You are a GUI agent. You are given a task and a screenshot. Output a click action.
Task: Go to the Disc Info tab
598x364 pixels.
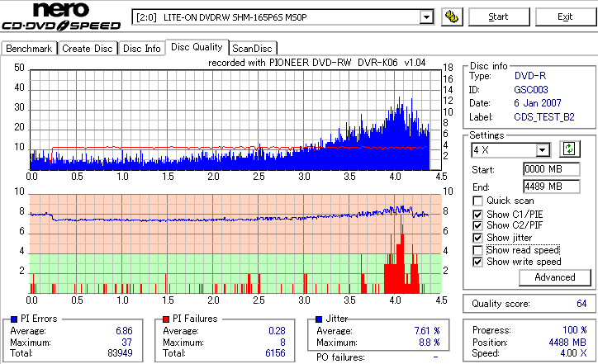point(141,49)
